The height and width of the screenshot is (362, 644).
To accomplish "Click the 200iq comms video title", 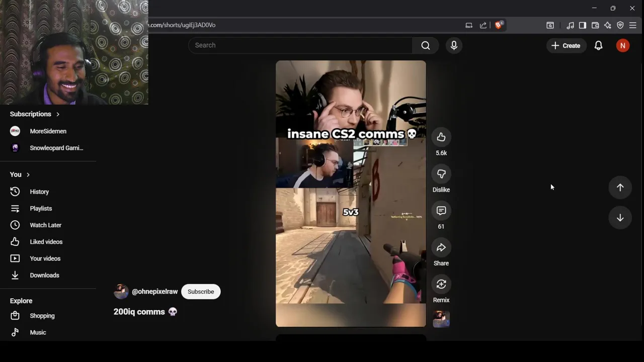I will [145, 312].
